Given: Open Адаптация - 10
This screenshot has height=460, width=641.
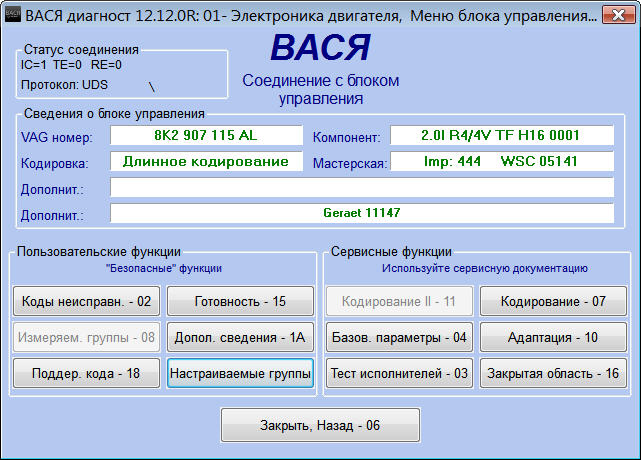Looking at the screenshot, I should 554,337.
